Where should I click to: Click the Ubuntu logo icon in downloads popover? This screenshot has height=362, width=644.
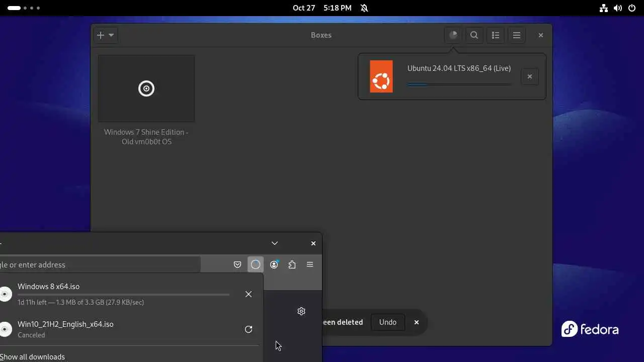coord(381,76)
